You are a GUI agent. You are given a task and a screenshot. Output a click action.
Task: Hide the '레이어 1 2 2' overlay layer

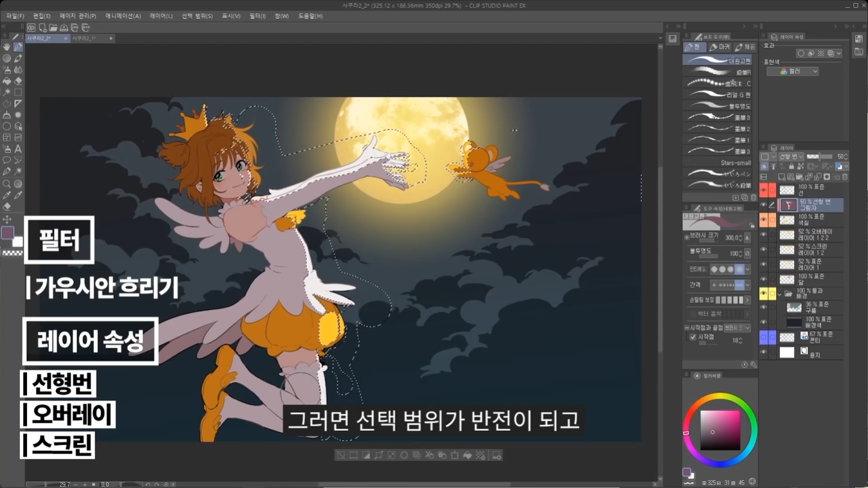[x=764, y=235]
